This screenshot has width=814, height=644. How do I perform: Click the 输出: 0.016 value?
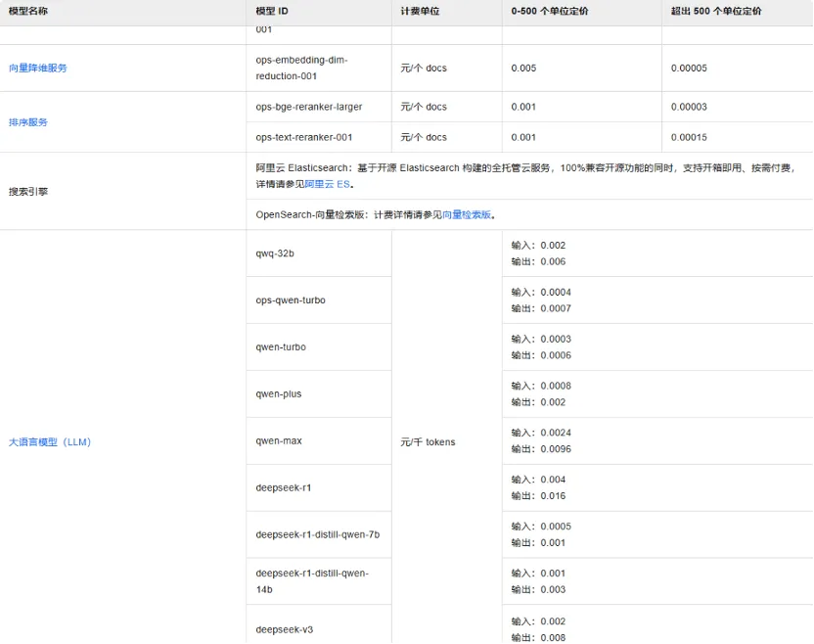pyautogui.click(x=538, y=496)
